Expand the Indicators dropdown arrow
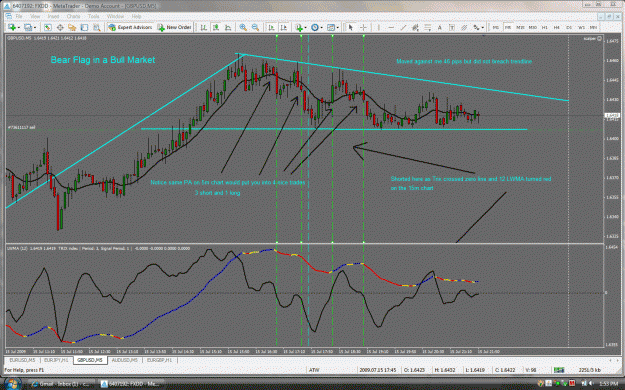 coord(305,28)
